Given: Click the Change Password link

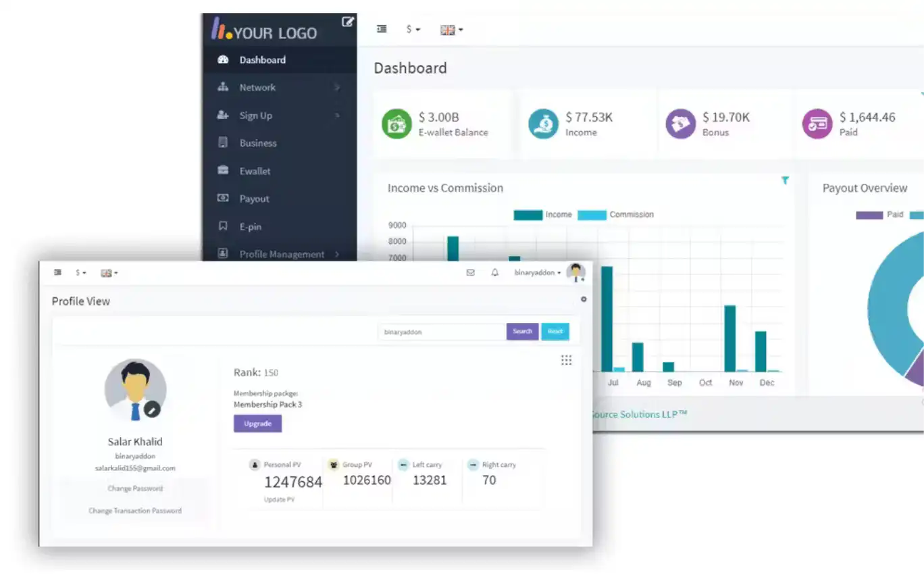Looking at the screenshot, I should (x=135, y=488).
